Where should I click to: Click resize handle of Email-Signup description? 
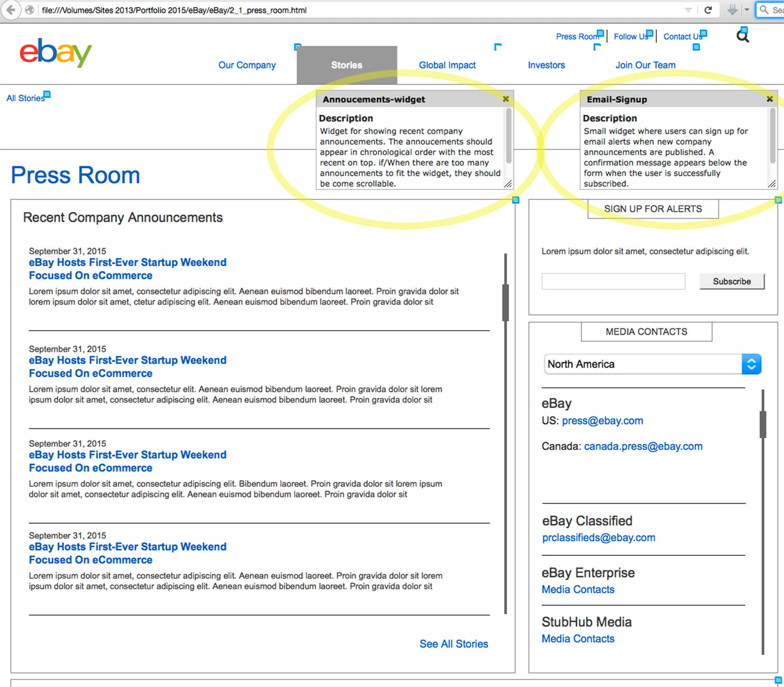[772, 184]
